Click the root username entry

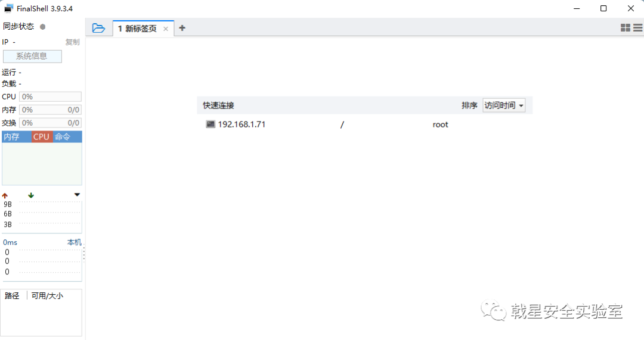pyautogui.click(x=440, y=124)
